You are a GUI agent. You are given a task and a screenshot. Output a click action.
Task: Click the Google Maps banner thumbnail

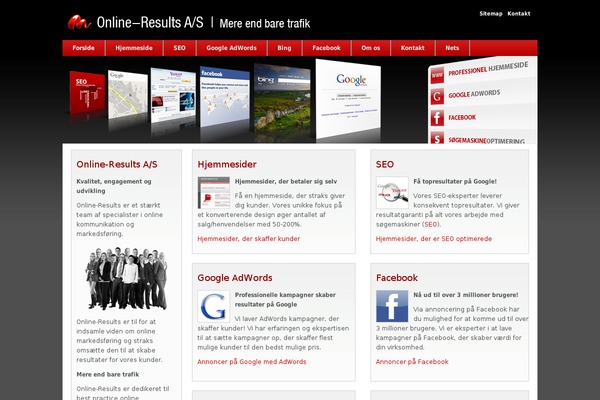(128, 94)
